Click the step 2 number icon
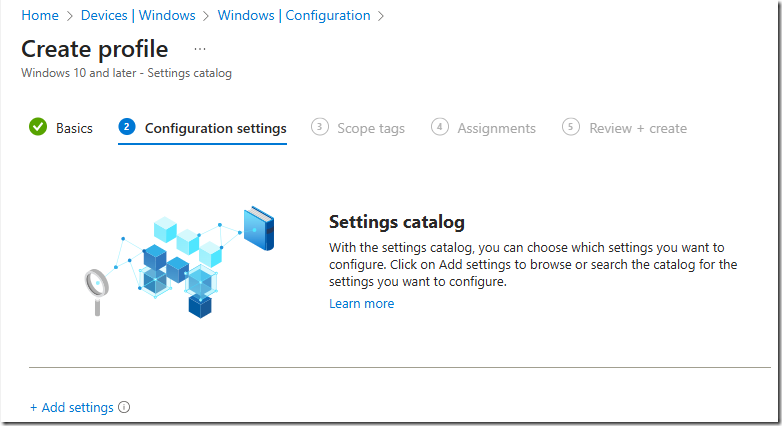 pyautogui.click(x=126, y=127)
